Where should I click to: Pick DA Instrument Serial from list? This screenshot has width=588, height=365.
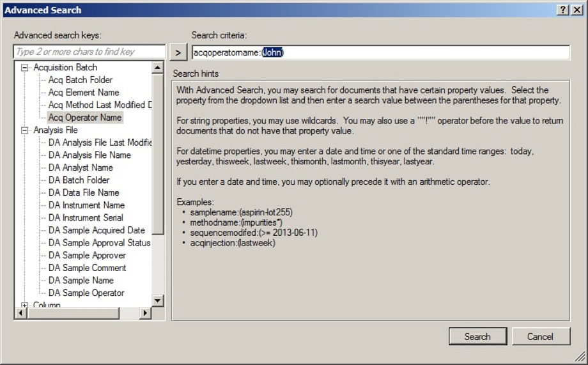point(86,218)
